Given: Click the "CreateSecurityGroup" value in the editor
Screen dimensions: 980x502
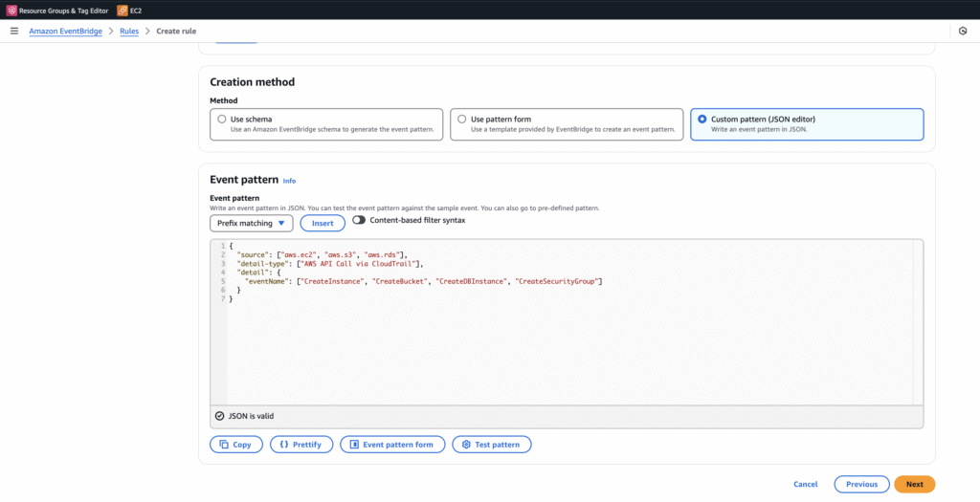Looking at the screenshot, I should [x=557, y=281].
